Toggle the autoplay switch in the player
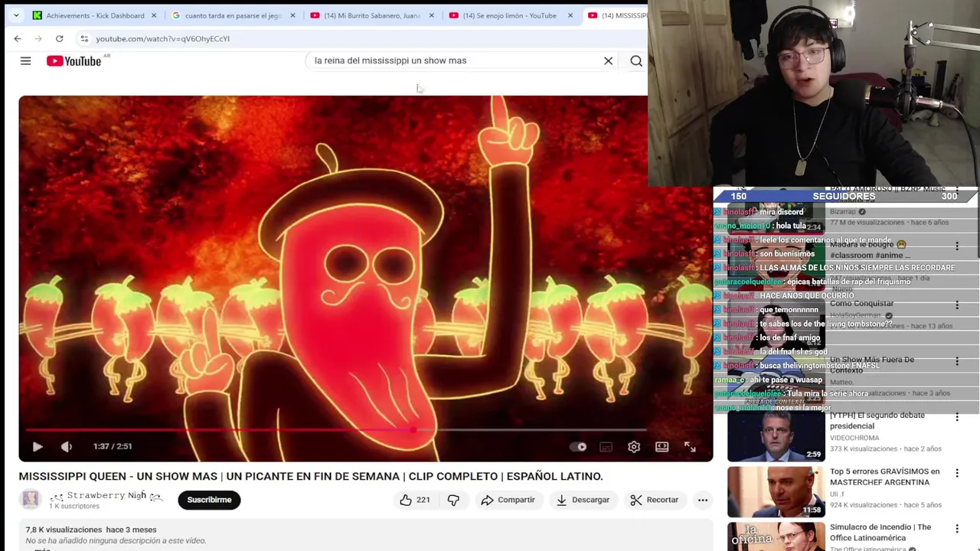Viewport: 980px width, 551px height. (x=578, y=446)
